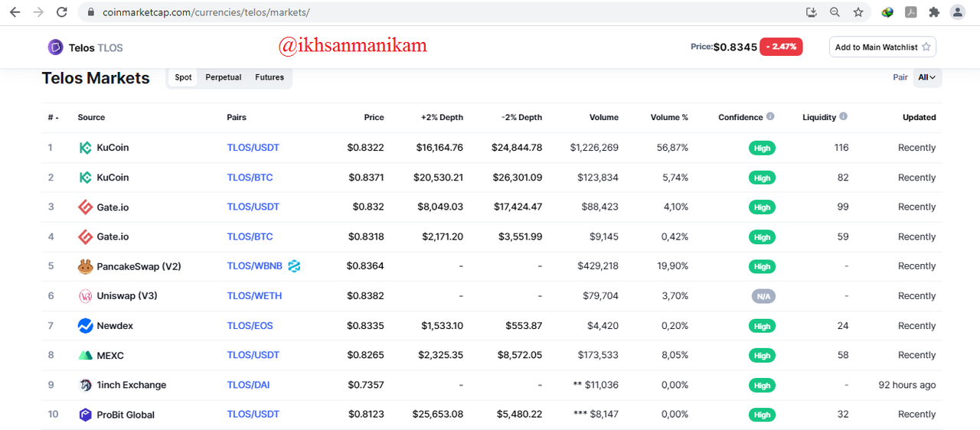Click the Newdex logo icon

(x=86, y=326)
